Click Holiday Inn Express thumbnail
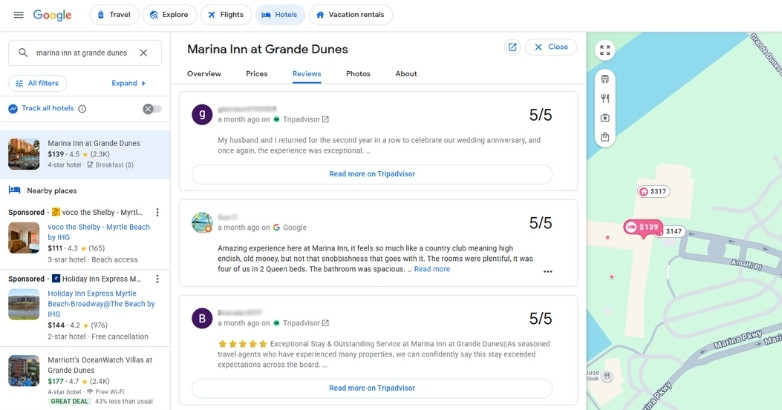This screenshot has height=410, width=782. [24, 304]
